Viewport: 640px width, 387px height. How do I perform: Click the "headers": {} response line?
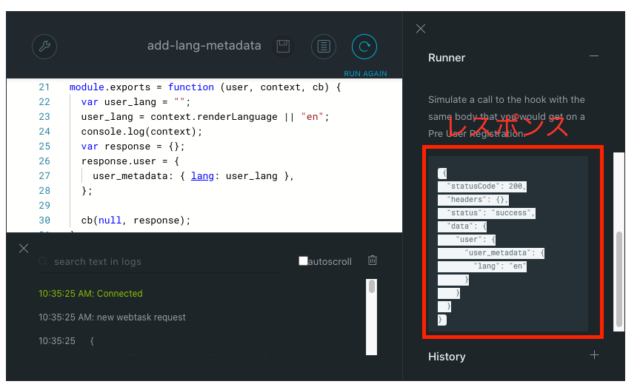click(473, 200)
